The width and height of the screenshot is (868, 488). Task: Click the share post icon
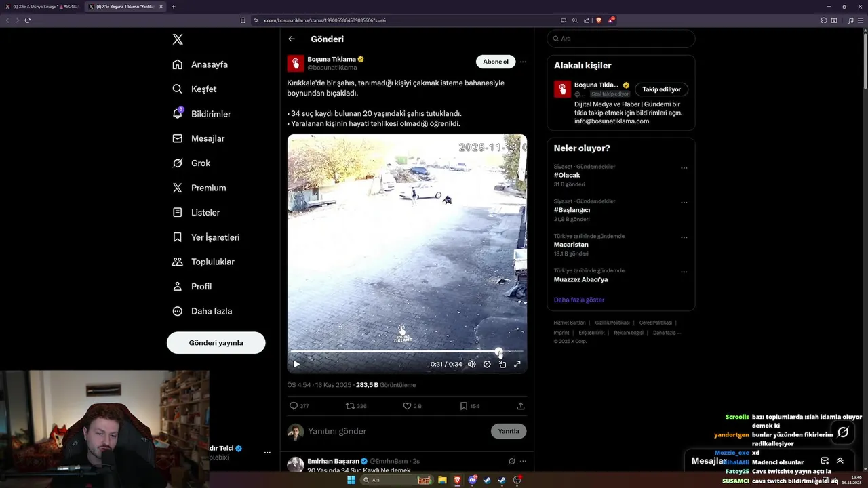click(521, 406)
